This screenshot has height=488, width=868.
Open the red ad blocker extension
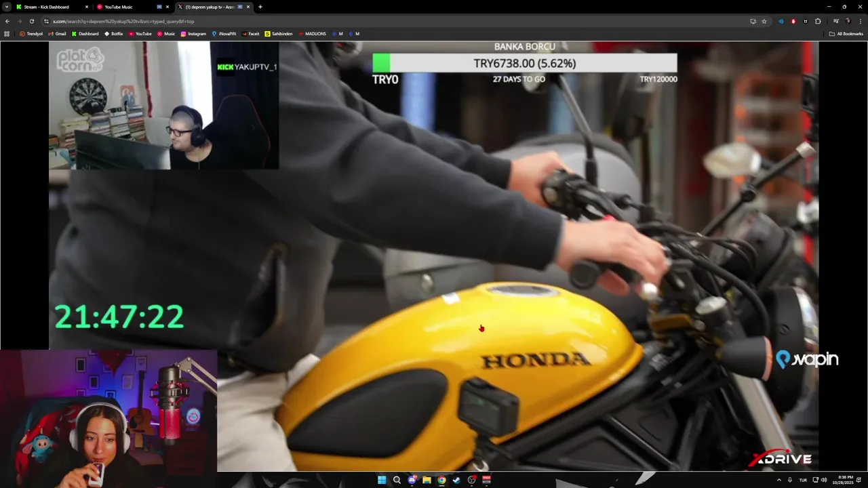[793, 21]
